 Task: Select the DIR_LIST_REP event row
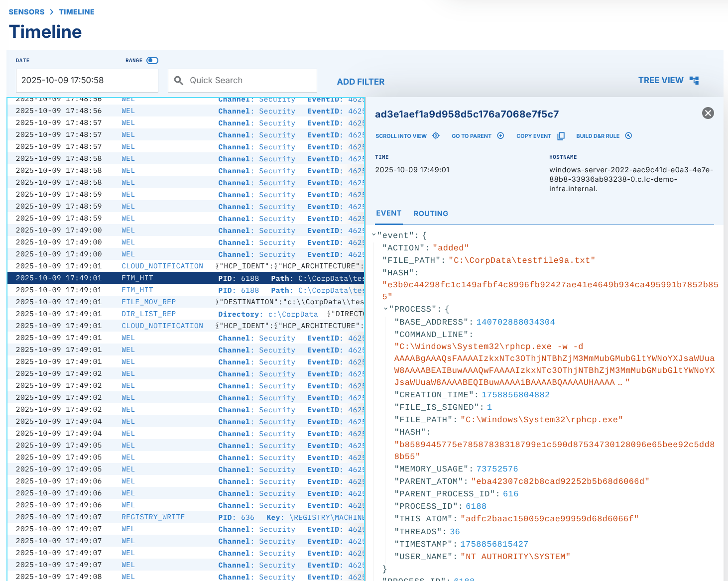coord(148,314)
